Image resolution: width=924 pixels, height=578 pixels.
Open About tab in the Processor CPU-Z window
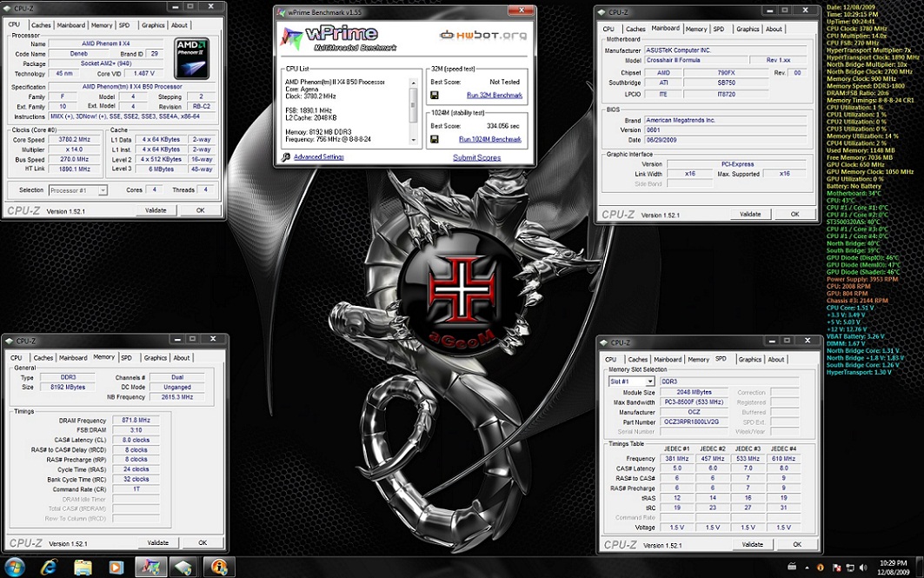click(179, 25)
